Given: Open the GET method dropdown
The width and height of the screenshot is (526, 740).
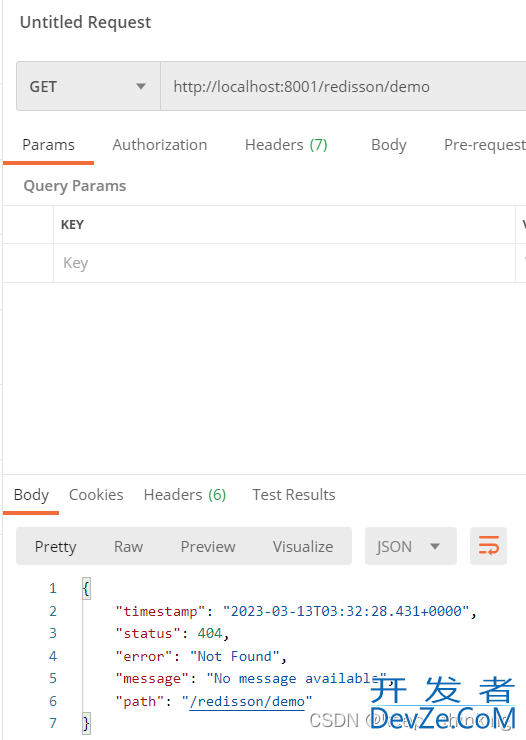Looking at the screenshot, I should (88, 86).
